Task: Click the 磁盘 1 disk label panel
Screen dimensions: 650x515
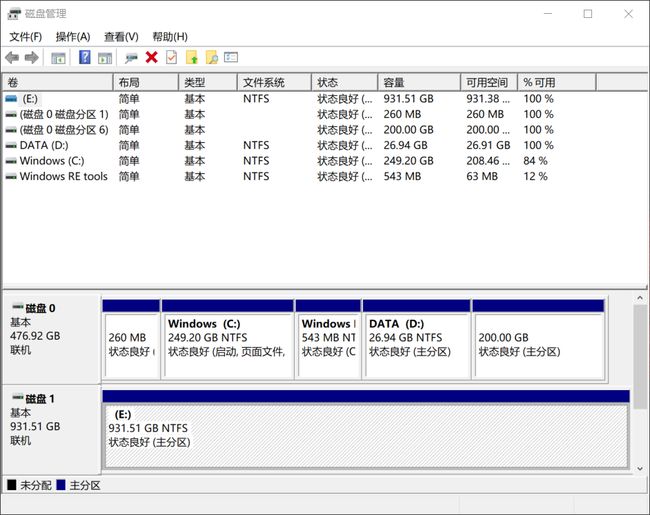Action: 52,429
